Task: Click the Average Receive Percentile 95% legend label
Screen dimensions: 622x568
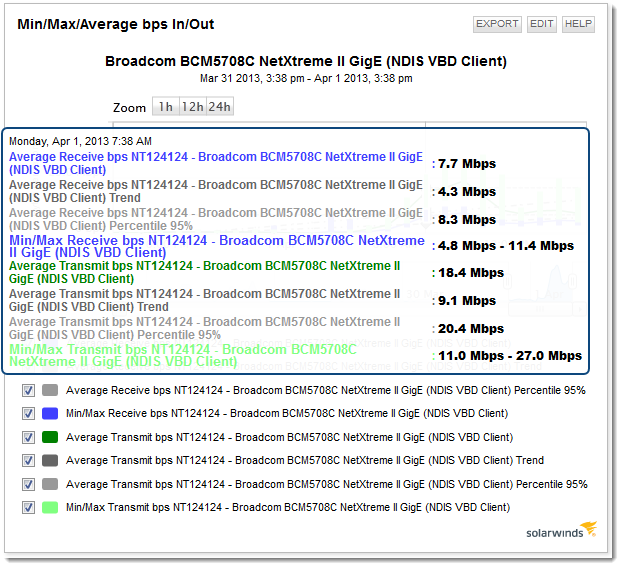Action: 326,390
